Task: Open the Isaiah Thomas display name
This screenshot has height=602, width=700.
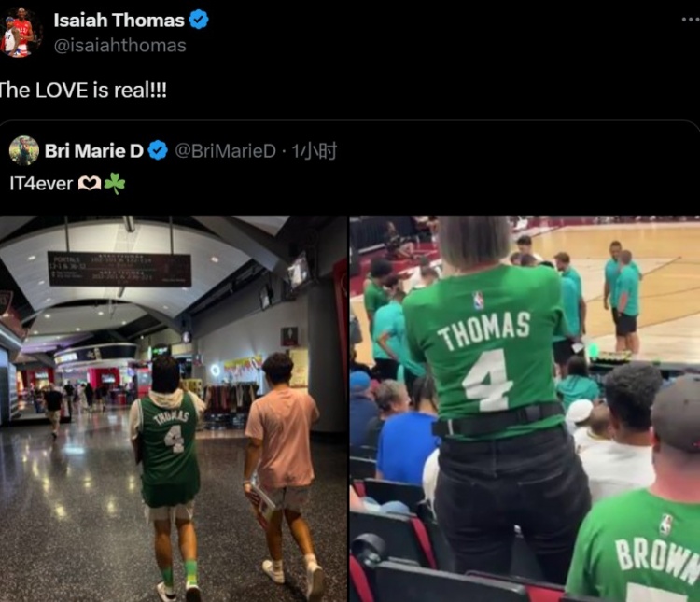Action: 119,21
